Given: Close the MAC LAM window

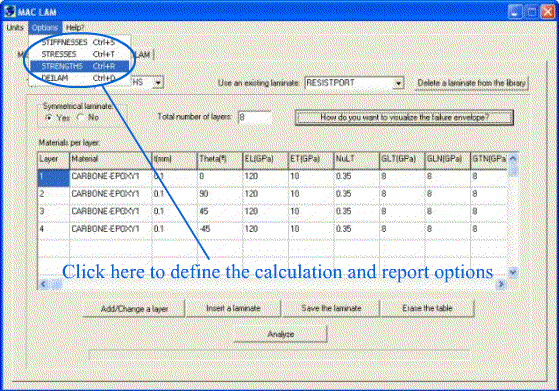Looking at the screenshot, I should [548, 12].
